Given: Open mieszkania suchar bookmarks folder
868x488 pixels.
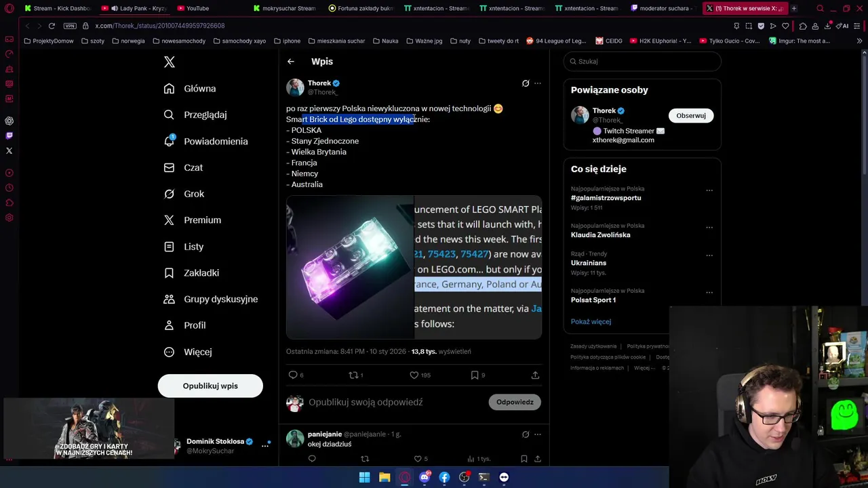Looking at the screenshot, I should [x=336, y=41].
